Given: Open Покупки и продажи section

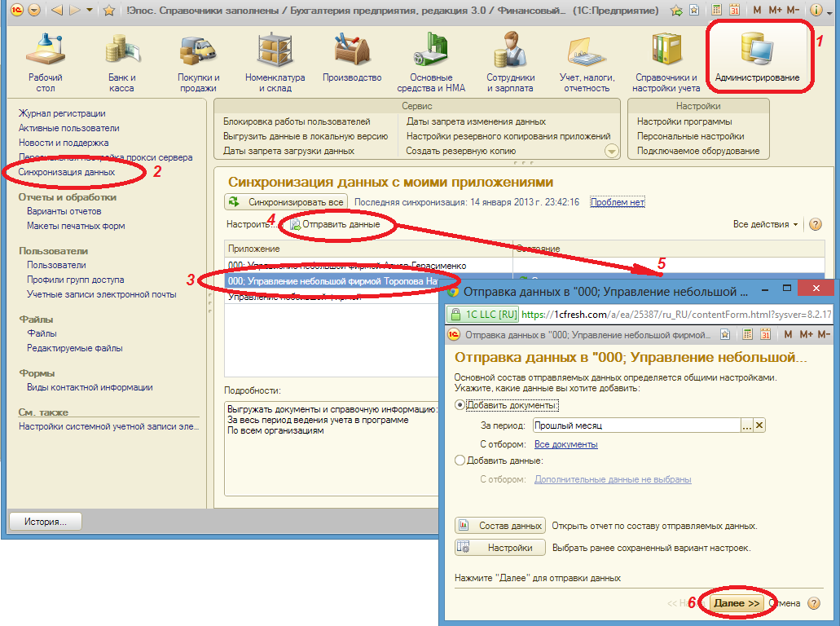Looking at the screenshot, I should pyautogui.click(x=198, y=64).
